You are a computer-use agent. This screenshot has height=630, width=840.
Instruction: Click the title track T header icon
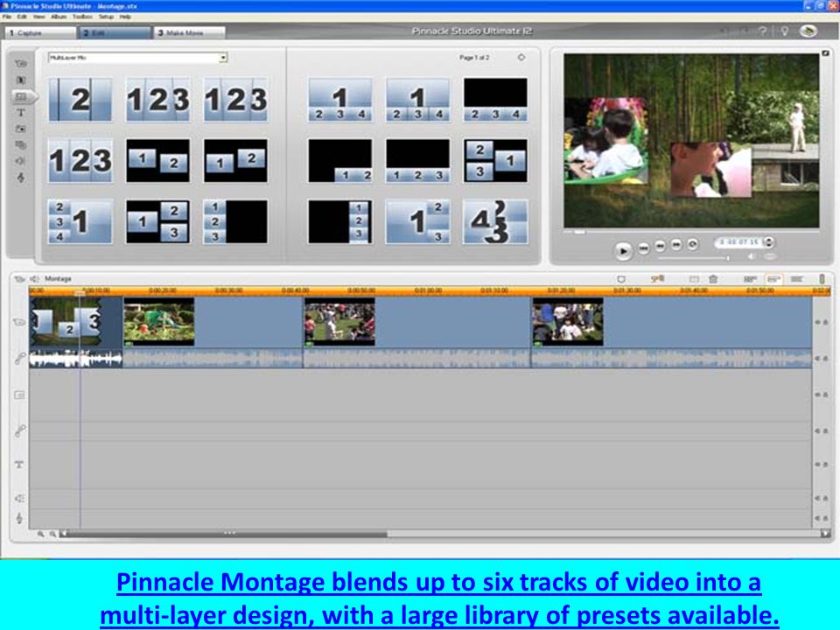pos(18,465)
